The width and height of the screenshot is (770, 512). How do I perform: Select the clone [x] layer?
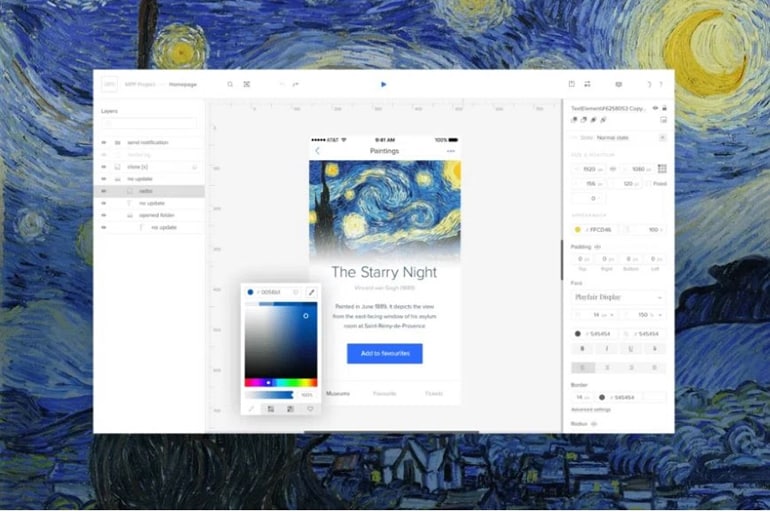click(x=149, y=167)
